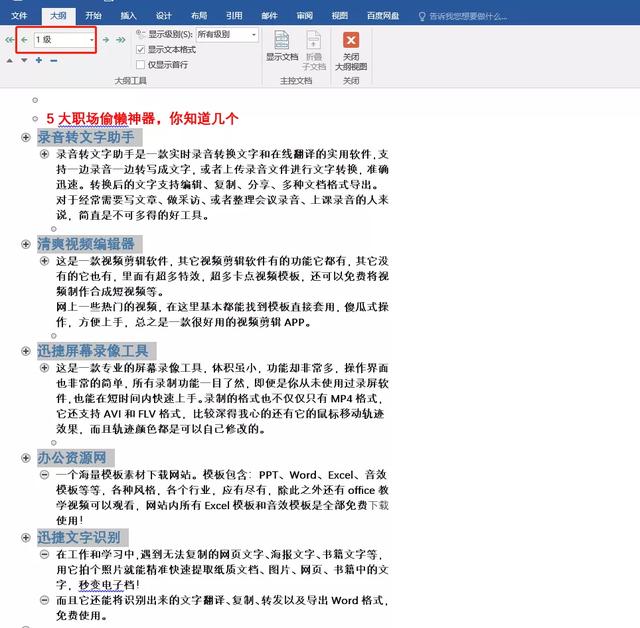Switch to the 审阅 tab
Image resolution: width=640 pixels, height=628 pixels.
[304, 16]
